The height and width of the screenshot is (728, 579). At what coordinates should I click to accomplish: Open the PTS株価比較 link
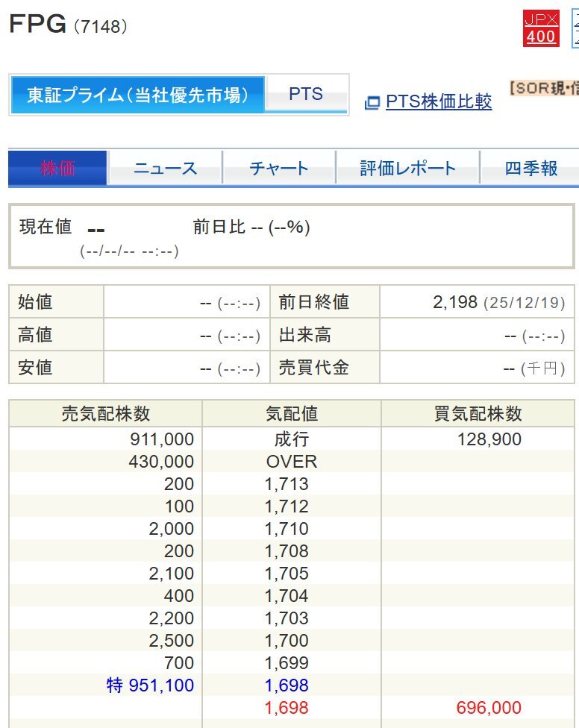point(438,101)
